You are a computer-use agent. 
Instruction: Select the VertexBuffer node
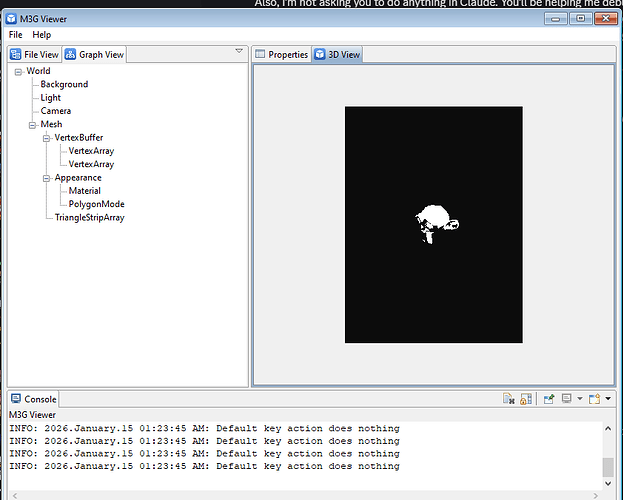point(79,138)
